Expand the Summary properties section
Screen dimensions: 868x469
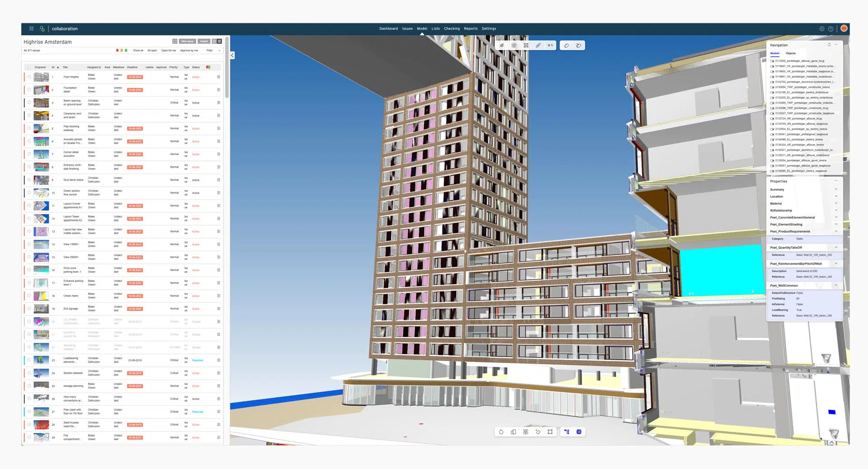coord(836,189)
